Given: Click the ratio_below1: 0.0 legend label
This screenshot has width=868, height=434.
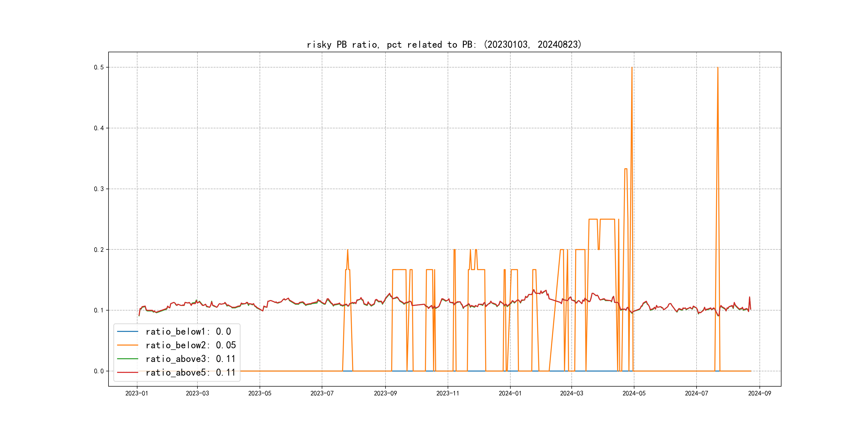Looking at the screenshot, I should click(188, 332).
